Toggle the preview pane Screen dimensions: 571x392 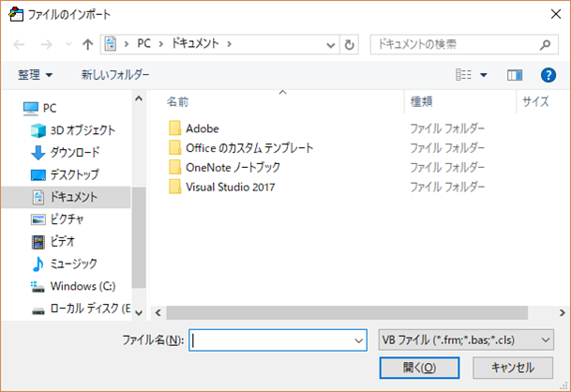coord(515,75)
